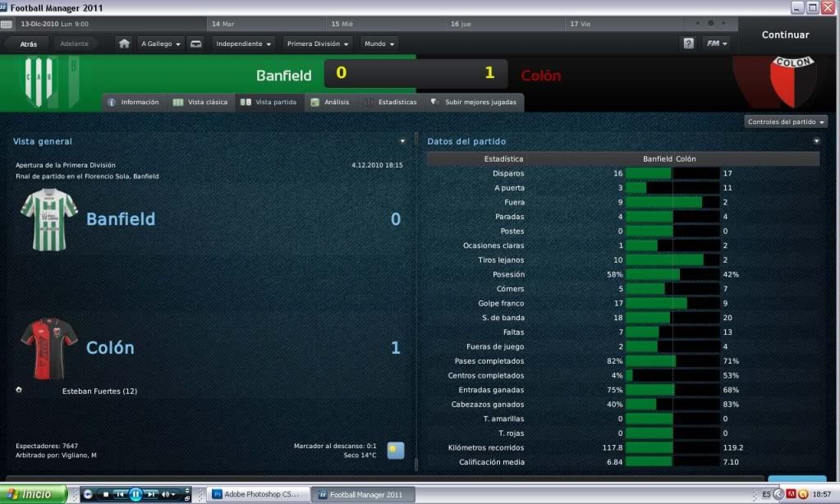Click the Disparos stat bar
Screen dimensions: 840x504
coord(672,173)
